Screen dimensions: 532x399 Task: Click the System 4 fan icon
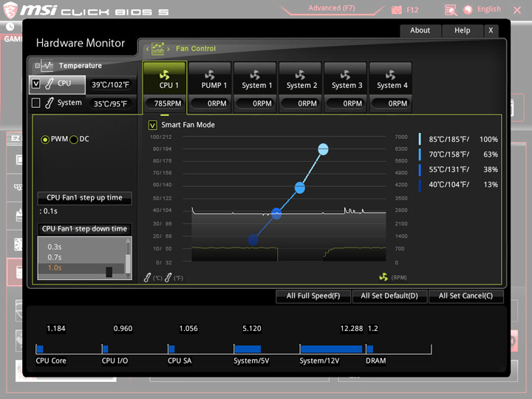(390, 75)
